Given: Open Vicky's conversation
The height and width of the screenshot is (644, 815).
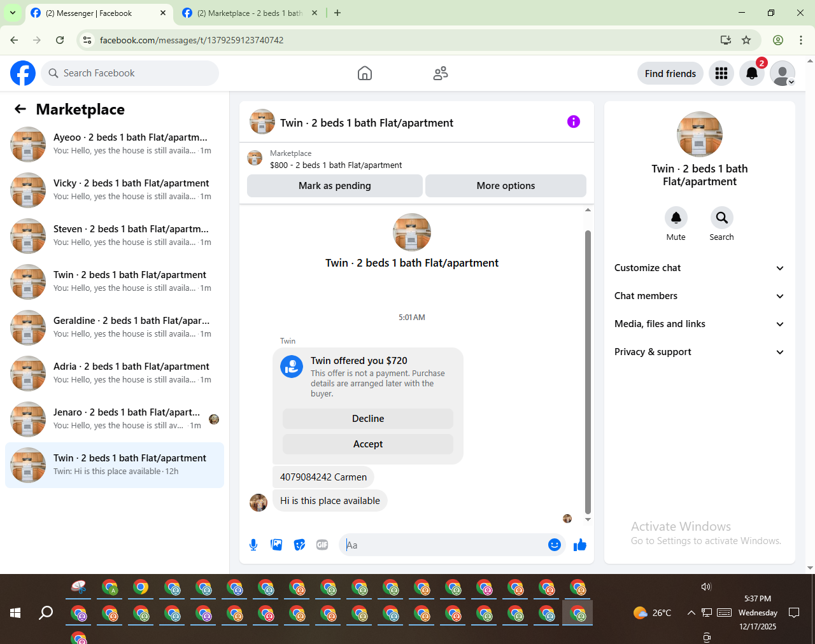Looking at the screenshot, I should click(115, 190).
